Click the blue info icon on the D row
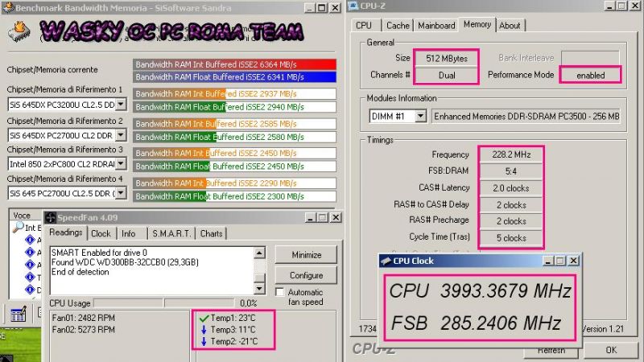 click(x=30, y=290)
